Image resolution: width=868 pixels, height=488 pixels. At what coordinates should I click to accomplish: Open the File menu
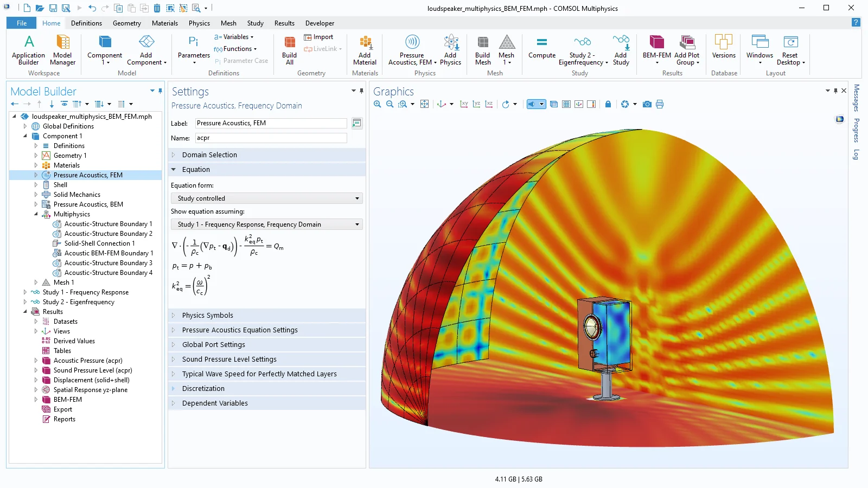click(x=22, y=23)
